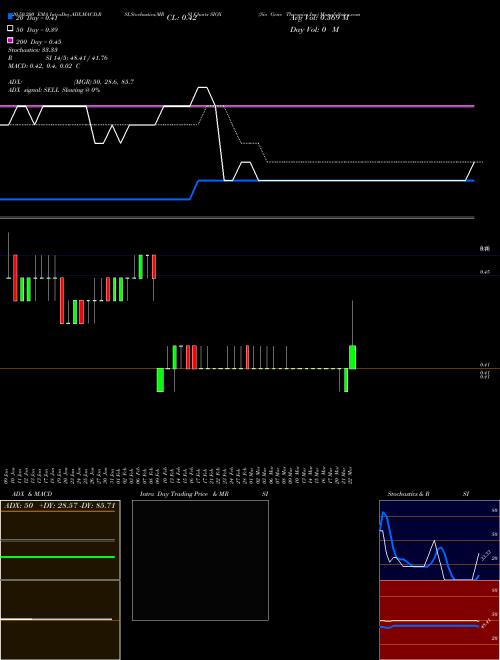500x660 pixels.
Task: Click the ADX '(MGR) 50, 28.6, 85.7' values
Action: coord(104,82)
